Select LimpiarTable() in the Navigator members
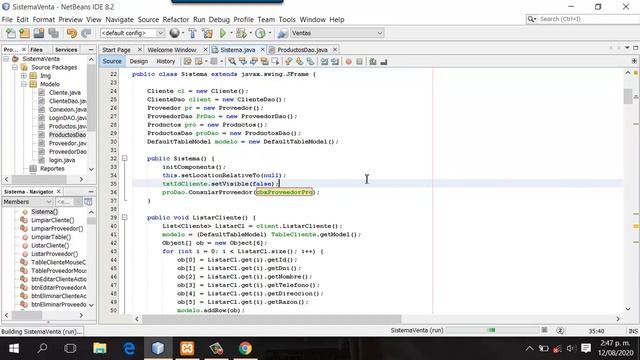640x360 pixels. 51,237
